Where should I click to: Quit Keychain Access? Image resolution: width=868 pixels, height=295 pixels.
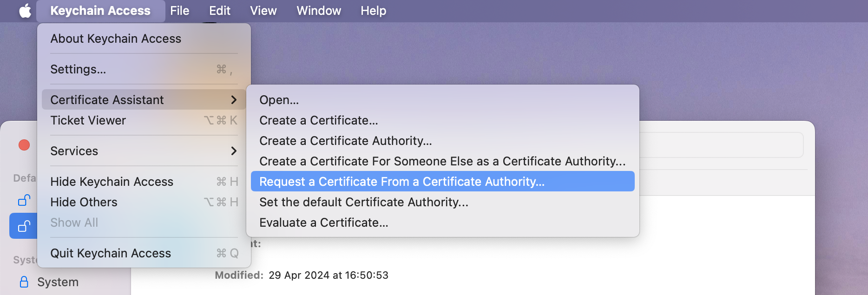tap(144, 253)
